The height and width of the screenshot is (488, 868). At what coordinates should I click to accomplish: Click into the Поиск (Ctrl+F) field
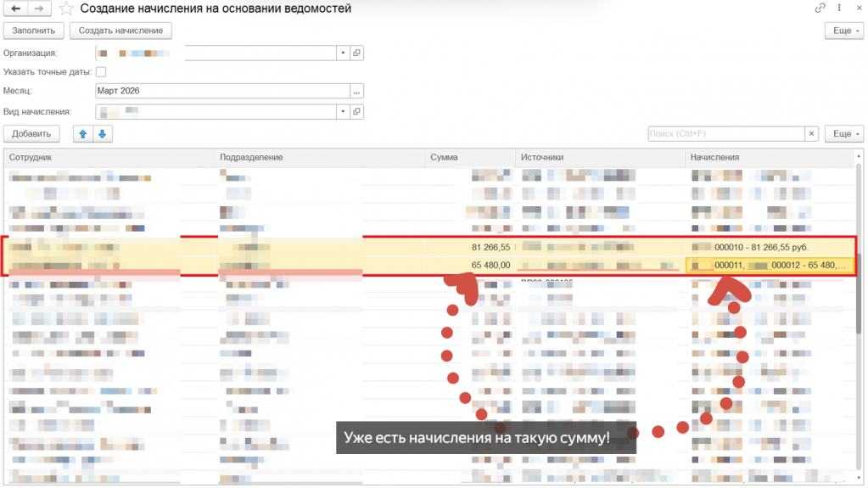click(726, 133)
